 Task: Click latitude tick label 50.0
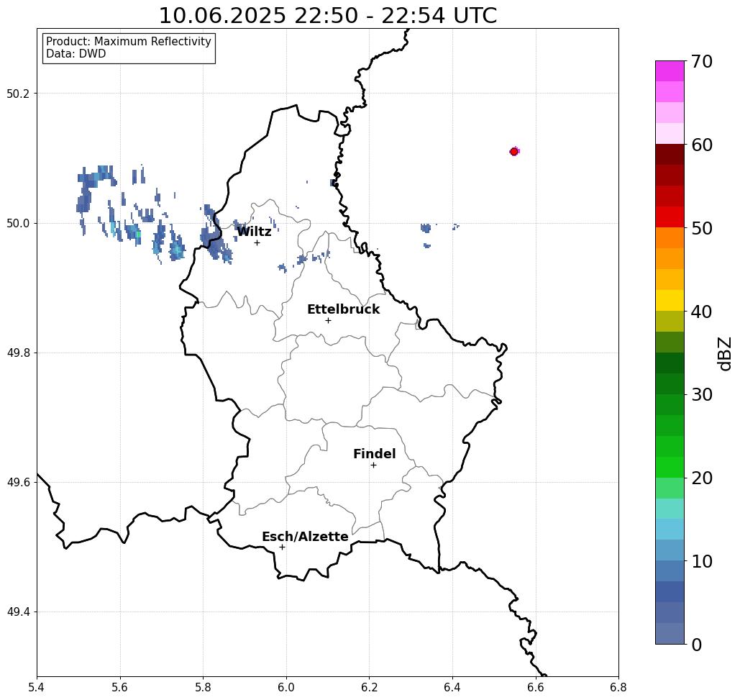(18, 223)
